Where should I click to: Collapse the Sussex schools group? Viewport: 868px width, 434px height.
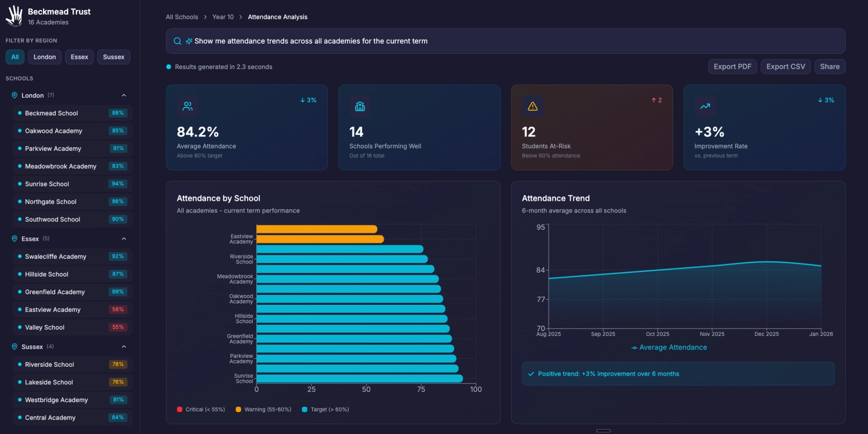click(x=124, y=347)
